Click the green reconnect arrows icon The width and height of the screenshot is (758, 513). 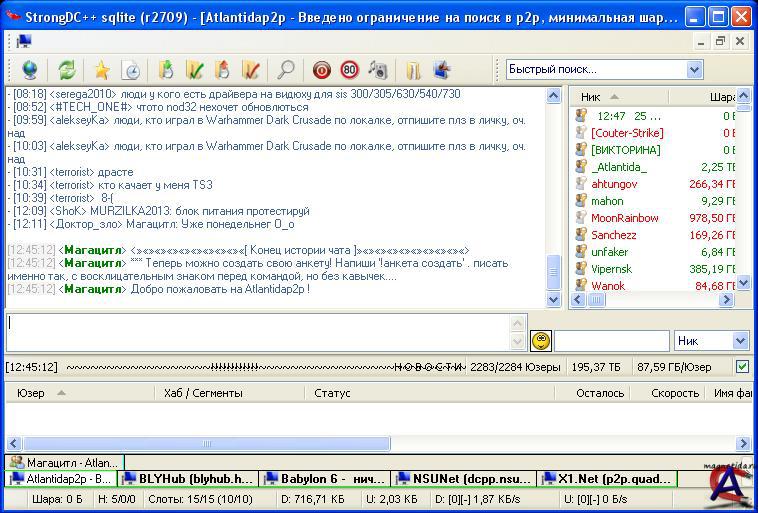[x=67, y=70]
